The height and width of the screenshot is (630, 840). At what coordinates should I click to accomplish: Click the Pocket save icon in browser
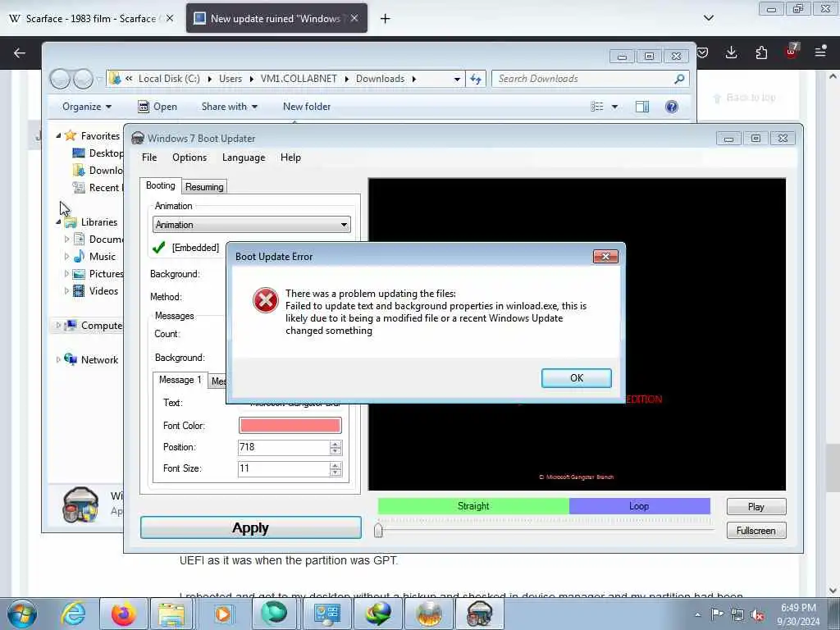(702, 52)
